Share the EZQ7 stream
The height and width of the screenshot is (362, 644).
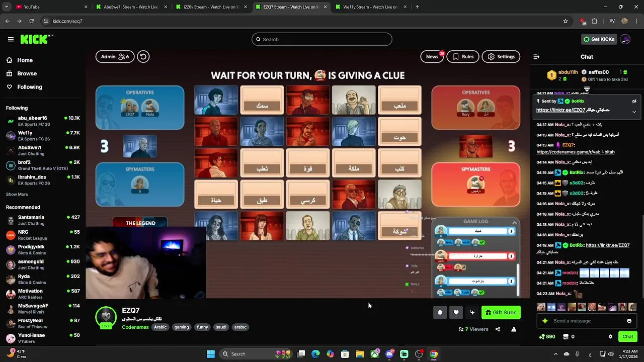pos(498,329)
